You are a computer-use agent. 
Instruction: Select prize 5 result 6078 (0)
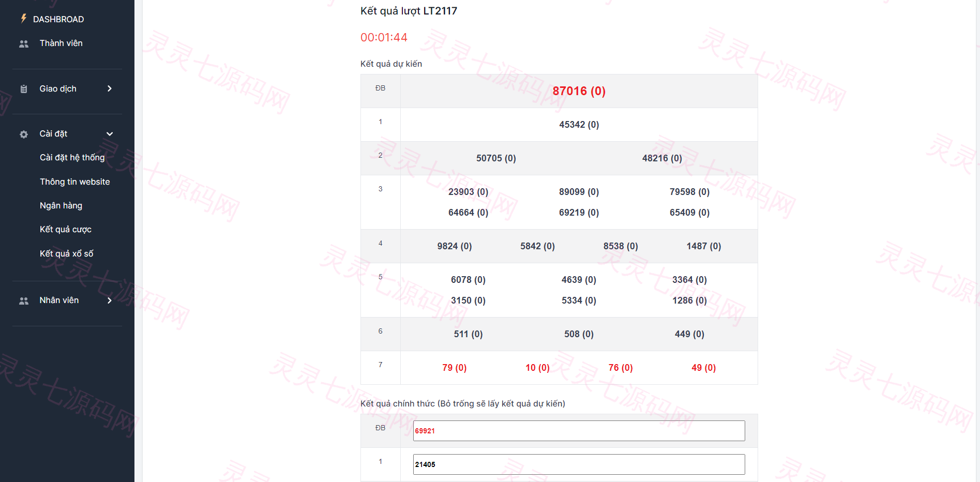(x=468, y=280)
